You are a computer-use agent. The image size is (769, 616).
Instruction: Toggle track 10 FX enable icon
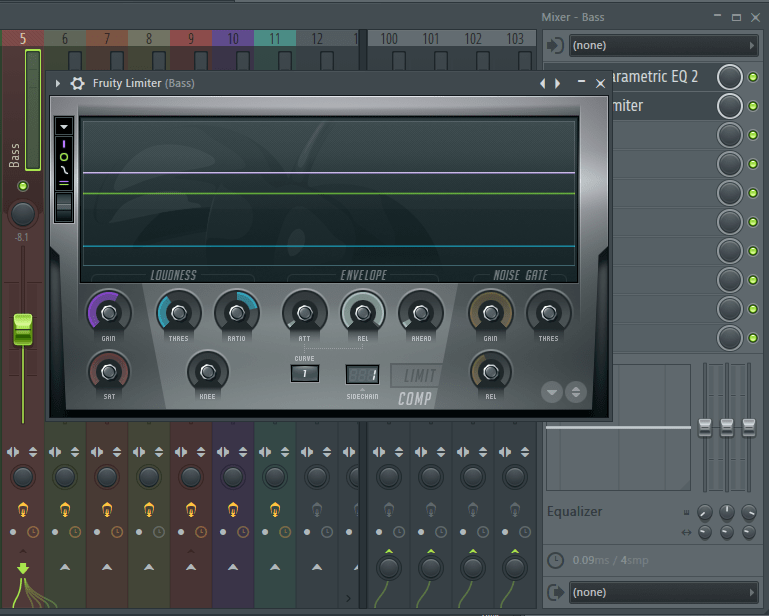pos(233,510)
